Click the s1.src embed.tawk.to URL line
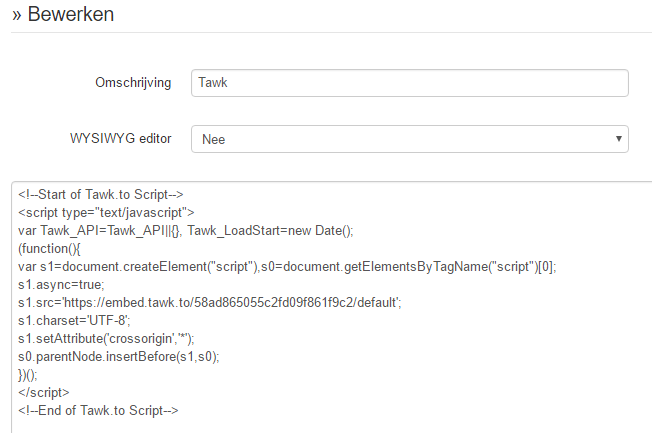Screen dimensions: 652x433 (210, 302)
